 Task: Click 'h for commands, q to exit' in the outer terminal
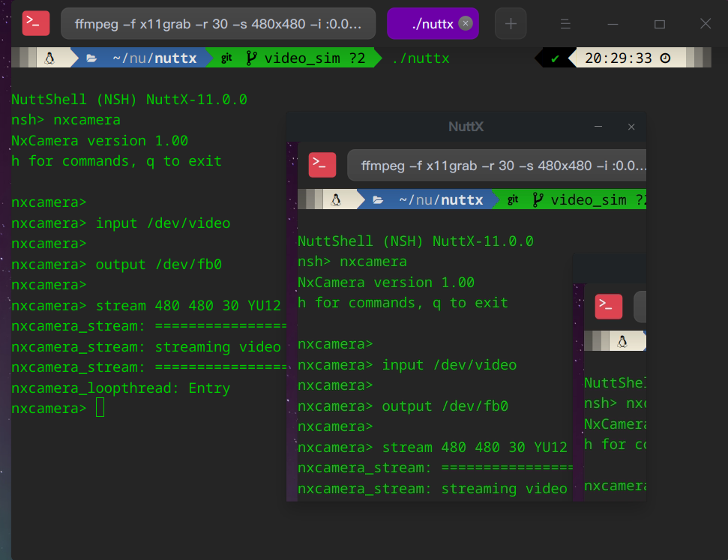point(116,161)
